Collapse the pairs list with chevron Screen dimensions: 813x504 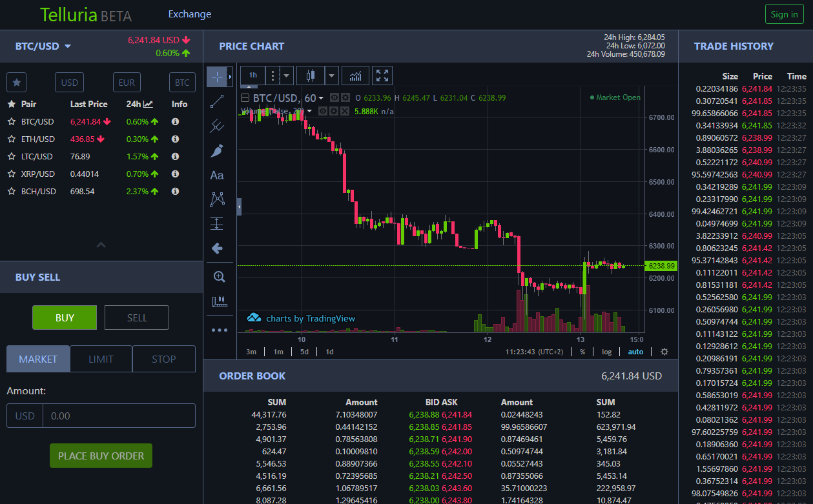point(101,245)
